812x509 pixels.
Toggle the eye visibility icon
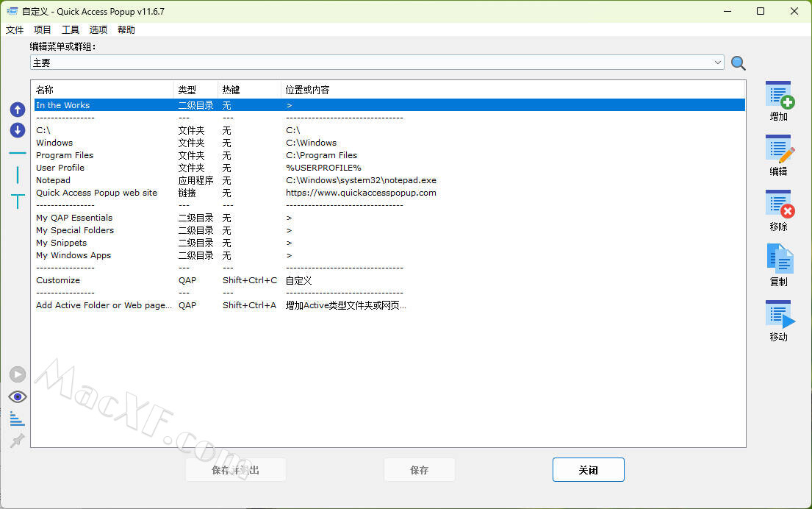pos(18,397)
